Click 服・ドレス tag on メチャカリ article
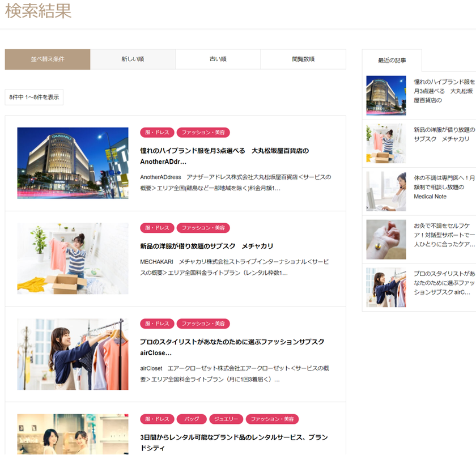This screenshot has height=455, width=476. (x=157, y=228)
